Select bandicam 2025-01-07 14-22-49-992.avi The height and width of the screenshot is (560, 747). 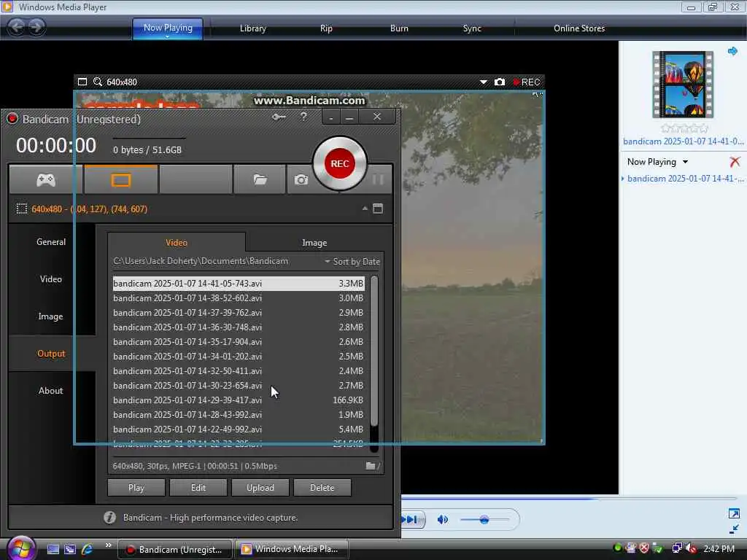click(x=239, y=429)
